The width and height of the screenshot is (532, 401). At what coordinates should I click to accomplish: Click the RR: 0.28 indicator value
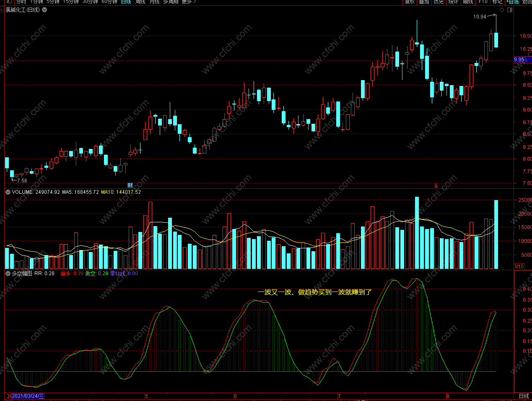[44, 273]
